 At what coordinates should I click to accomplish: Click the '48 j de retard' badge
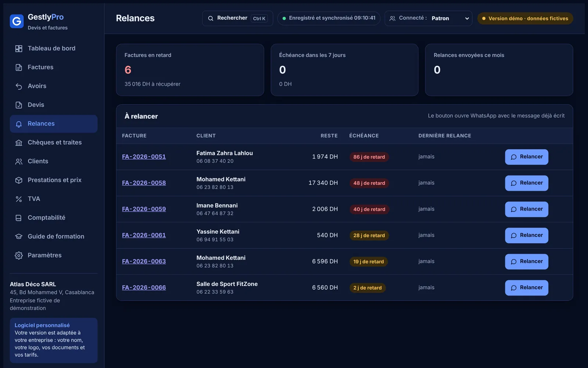coord(369,183)
